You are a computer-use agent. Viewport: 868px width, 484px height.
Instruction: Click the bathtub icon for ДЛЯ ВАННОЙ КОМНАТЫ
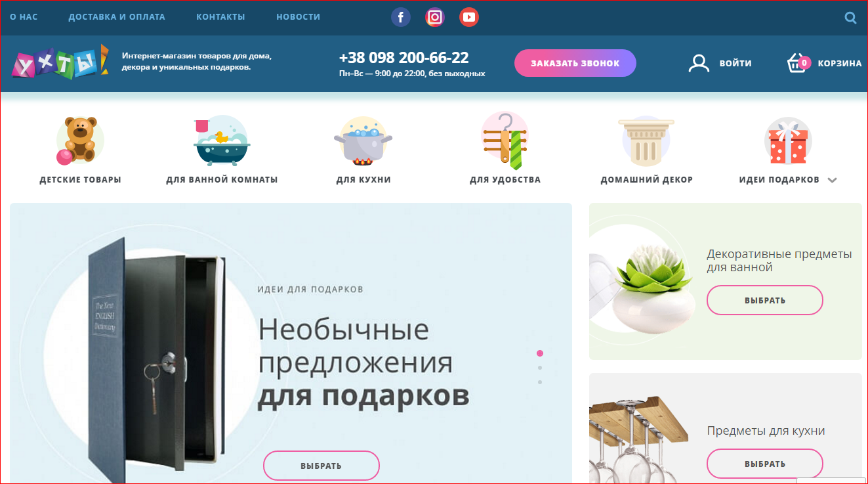[221, 140]
